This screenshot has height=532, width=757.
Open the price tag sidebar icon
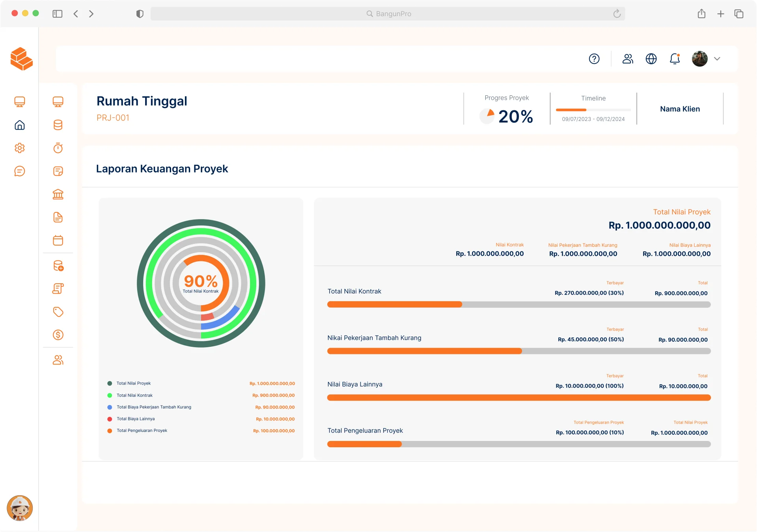point(58,312)
